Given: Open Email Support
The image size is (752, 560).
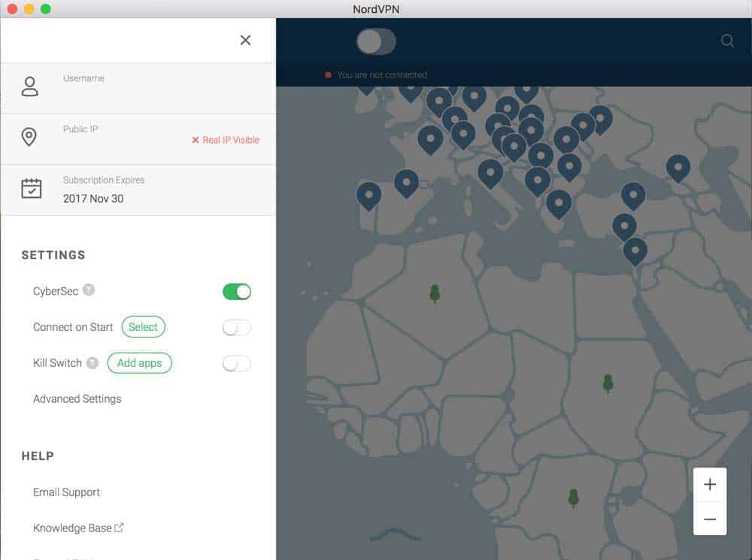Looking at the screenshot, I should point(67,492).
